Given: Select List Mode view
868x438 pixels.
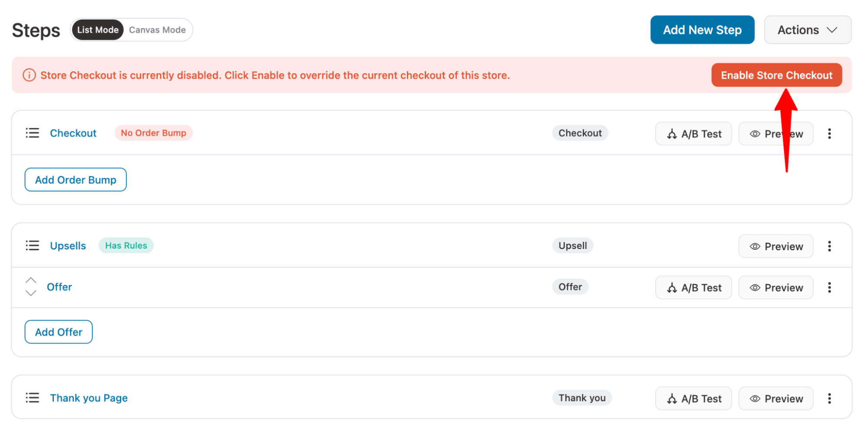Looking at the screenshot, I should click(98, 30).
